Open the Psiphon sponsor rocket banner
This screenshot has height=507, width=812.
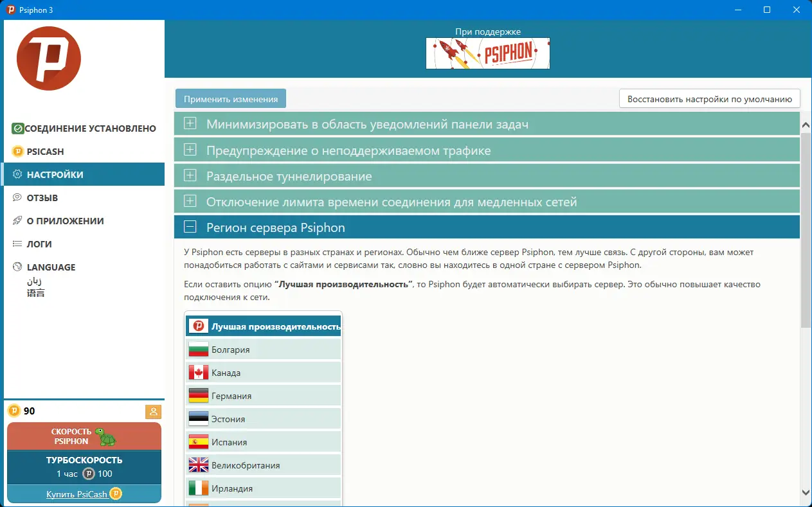[x=488, y=53]
